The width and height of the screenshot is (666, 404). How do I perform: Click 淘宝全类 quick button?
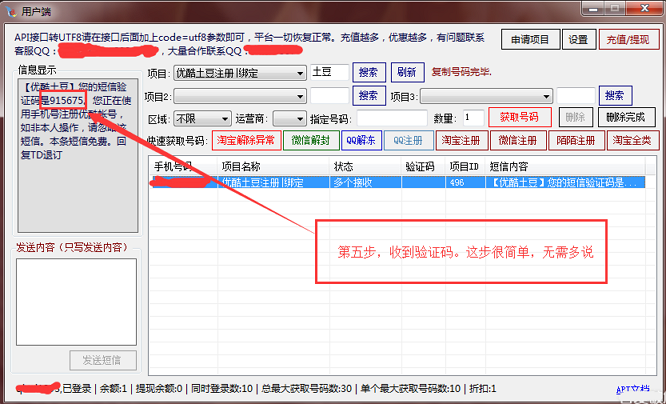point(633,141)
